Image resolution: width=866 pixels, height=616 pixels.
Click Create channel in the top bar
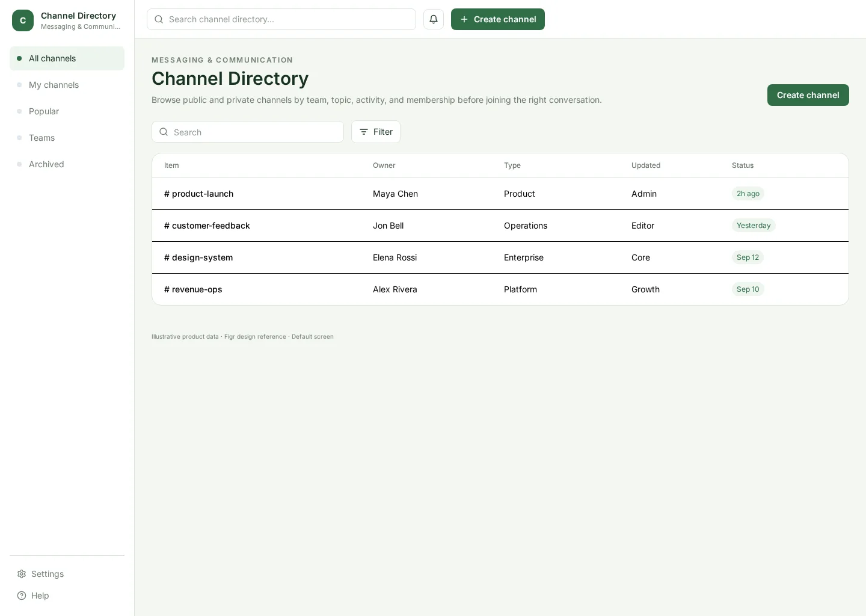click(498, 19)
